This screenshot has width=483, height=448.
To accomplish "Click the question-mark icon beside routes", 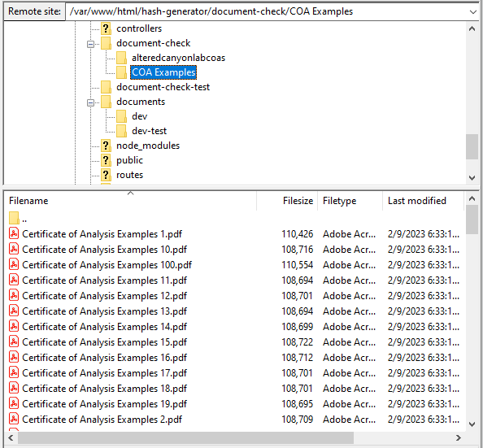I will (x=106, y=175).
